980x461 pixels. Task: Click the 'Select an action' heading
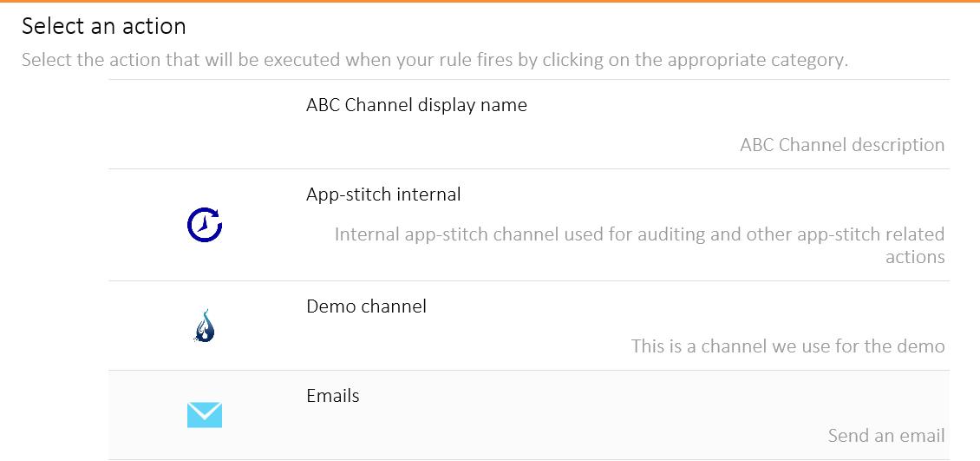pyautogui.click(x=104, y=26)
